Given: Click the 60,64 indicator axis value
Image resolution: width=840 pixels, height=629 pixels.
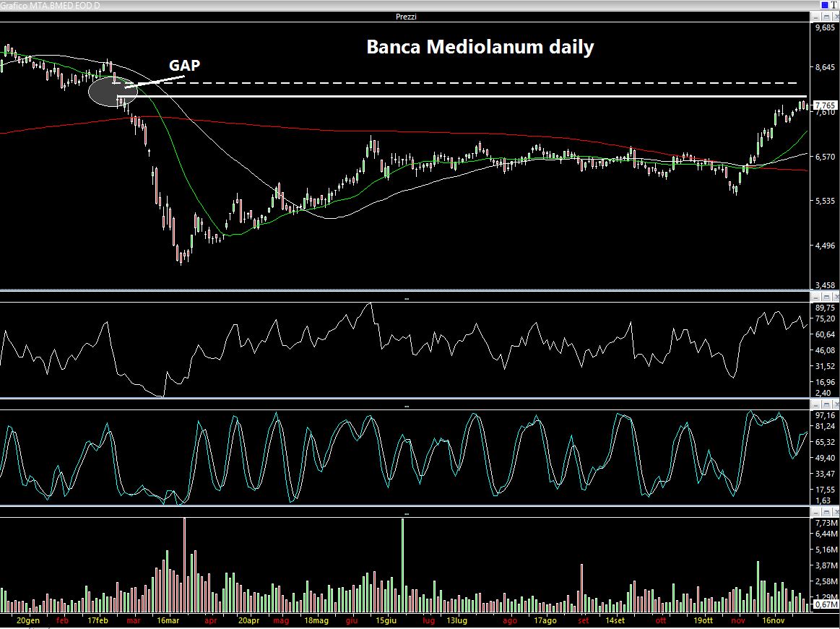Looking at the screenshot, I should [x=825, y=334].
